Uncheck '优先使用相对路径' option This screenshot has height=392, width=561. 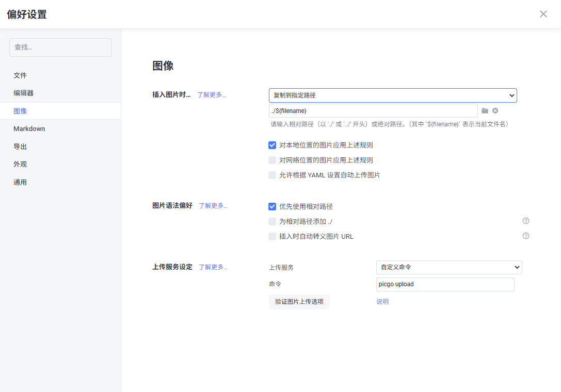273,206
